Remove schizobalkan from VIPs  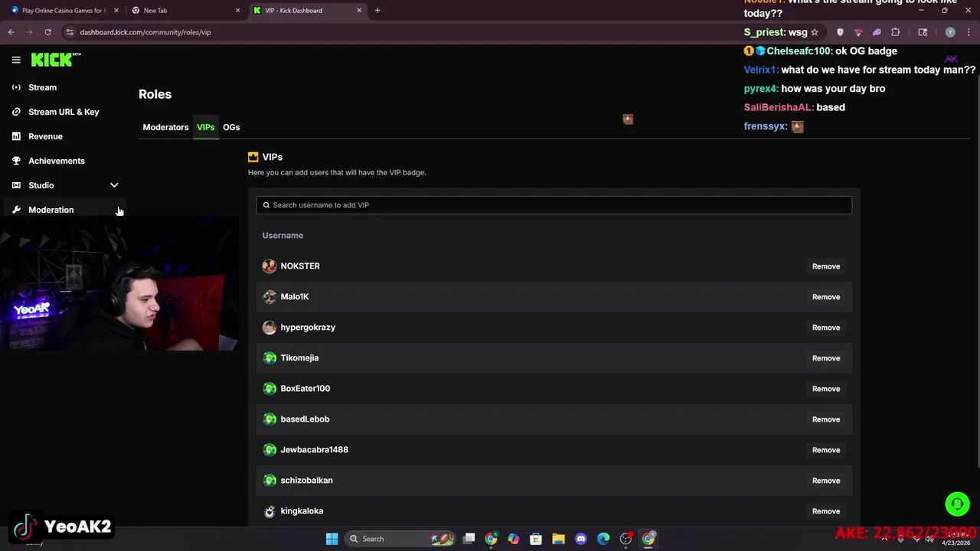click(826, 481)
